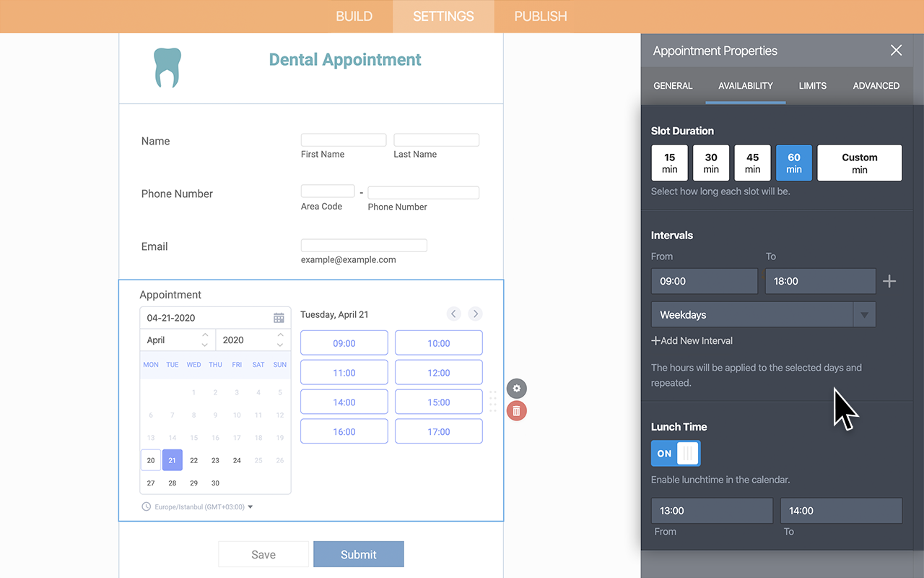Pick the 14:00 time slot
The width and height of the screenshot is (924, 578).
[x=344, y=402]
